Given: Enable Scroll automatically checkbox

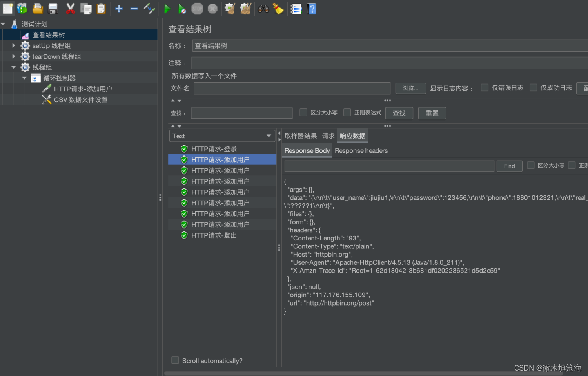Looking at the screenshot, I should pyautogui.click(x=175, y=360).
